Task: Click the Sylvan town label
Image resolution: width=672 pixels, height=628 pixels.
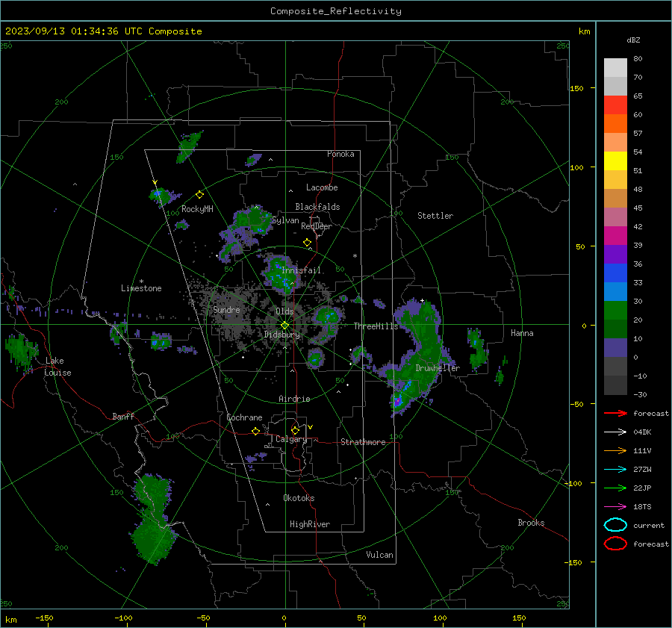Action: pyautogui.click(x=285, y=220)
